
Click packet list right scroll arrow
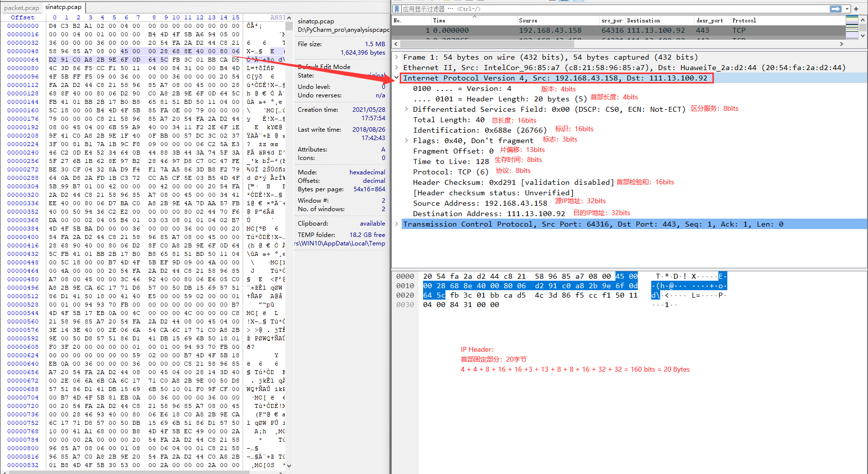click(841, 44)
